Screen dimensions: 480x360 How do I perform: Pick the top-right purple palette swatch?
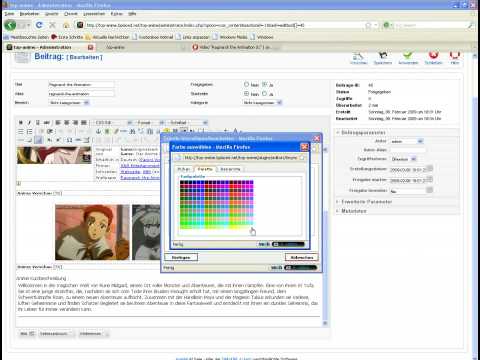click(x=251, y=182)
